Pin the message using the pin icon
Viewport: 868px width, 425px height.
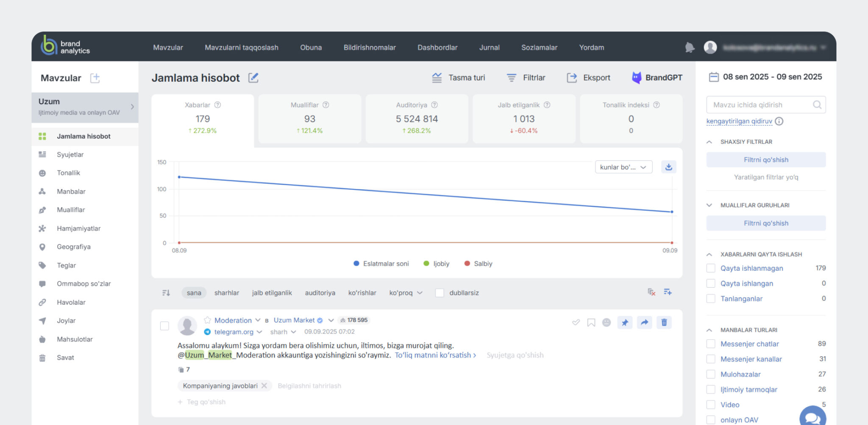pyautogui.click(x=625, y=322)
